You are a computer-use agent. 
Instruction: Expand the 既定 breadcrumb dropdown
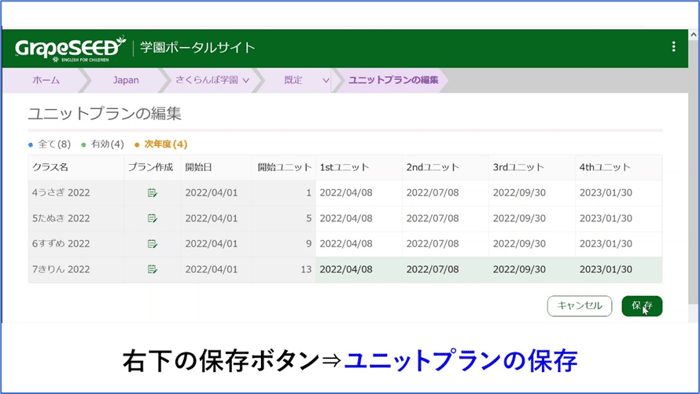point(326,80)
